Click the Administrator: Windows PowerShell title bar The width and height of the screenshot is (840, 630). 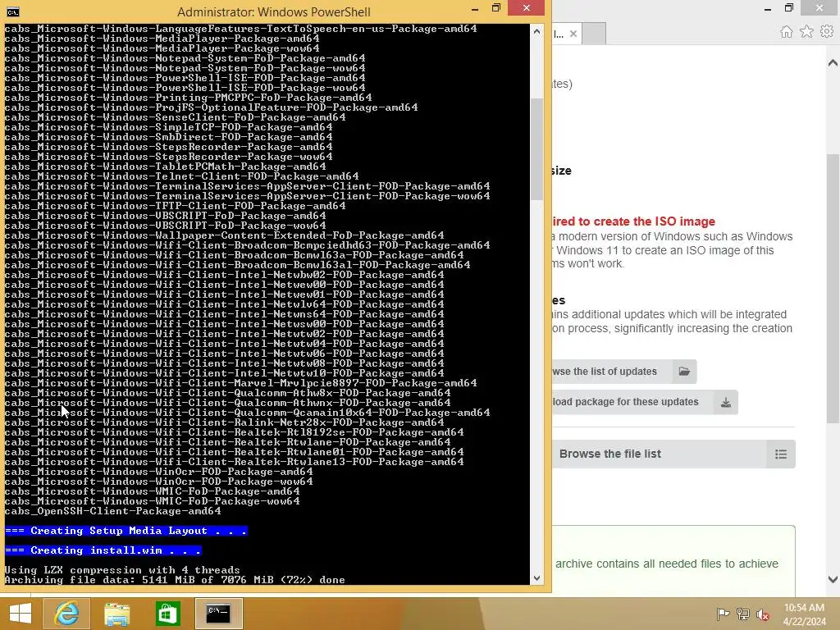(x=274, y=11)
